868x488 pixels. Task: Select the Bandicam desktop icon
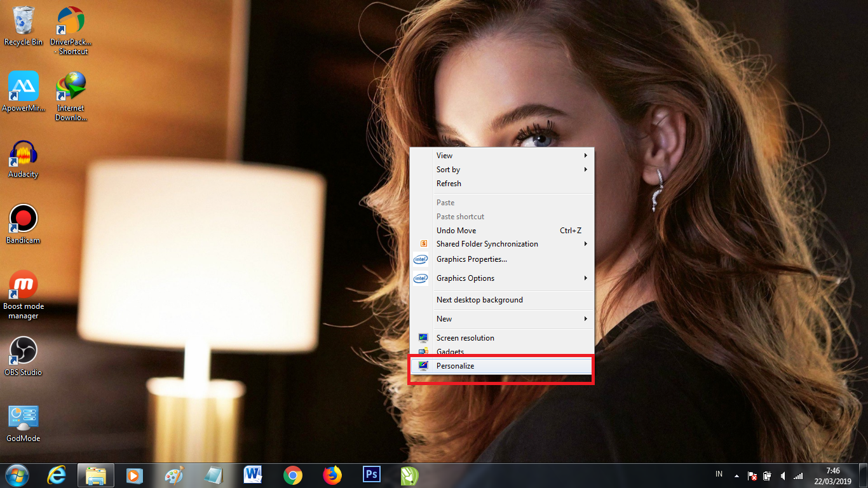click(24, 224)
